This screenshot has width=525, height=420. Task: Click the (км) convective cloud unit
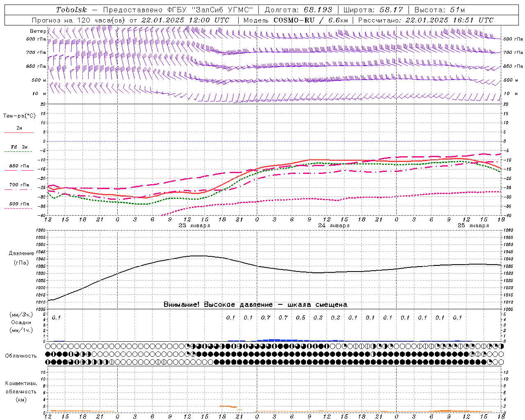coord(21,399)
